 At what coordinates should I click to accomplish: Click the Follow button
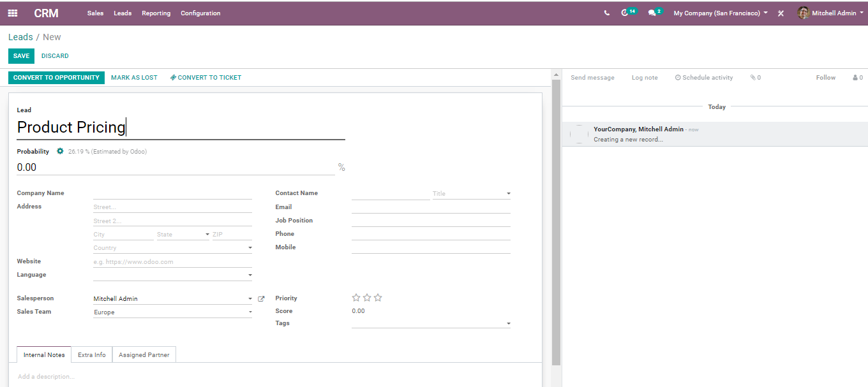tap(825, 78)
